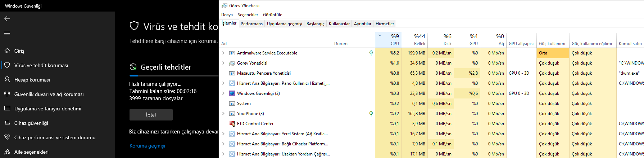Expand the Antimalware Service Executable row
This screenshot has height=158, width=644.
click(223, 53)
